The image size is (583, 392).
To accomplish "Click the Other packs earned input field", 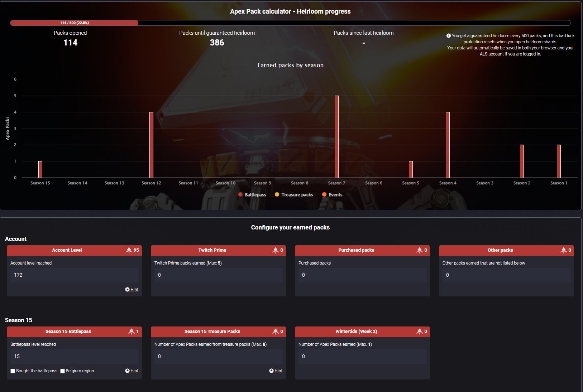I will [506, 275].
